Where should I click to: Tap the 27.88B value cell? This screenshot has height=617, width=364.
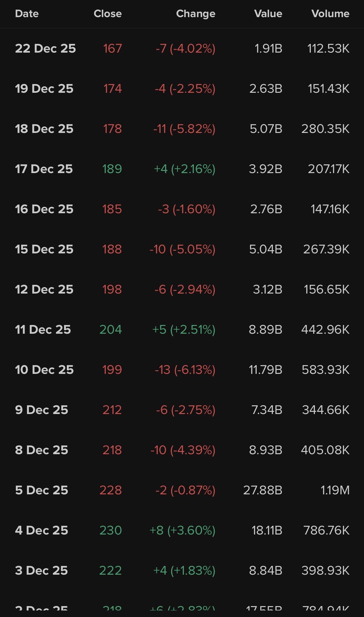pyautogui.click(x=263, y=490)
